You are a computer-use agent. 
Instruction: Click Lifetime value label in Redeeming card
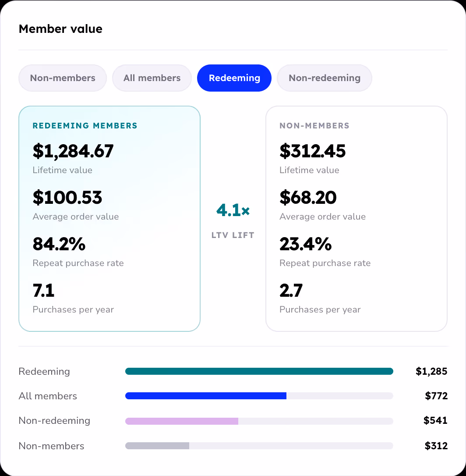[63, 170]
